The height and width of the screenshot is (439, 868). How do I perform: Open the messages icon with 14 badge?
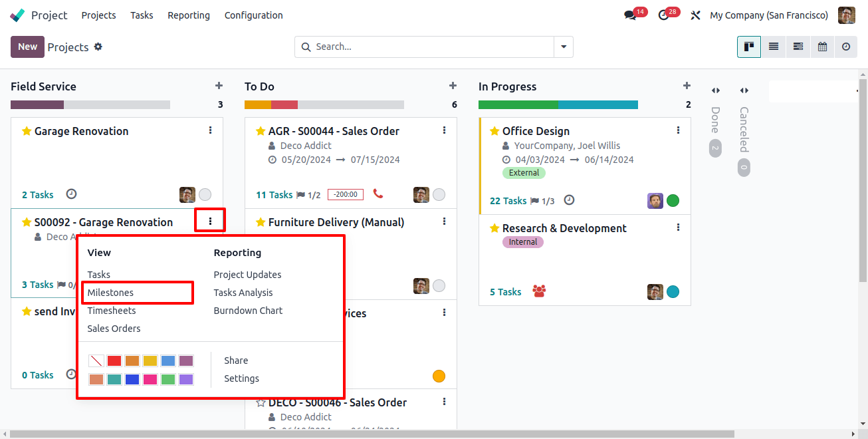(x=630, y=15)
